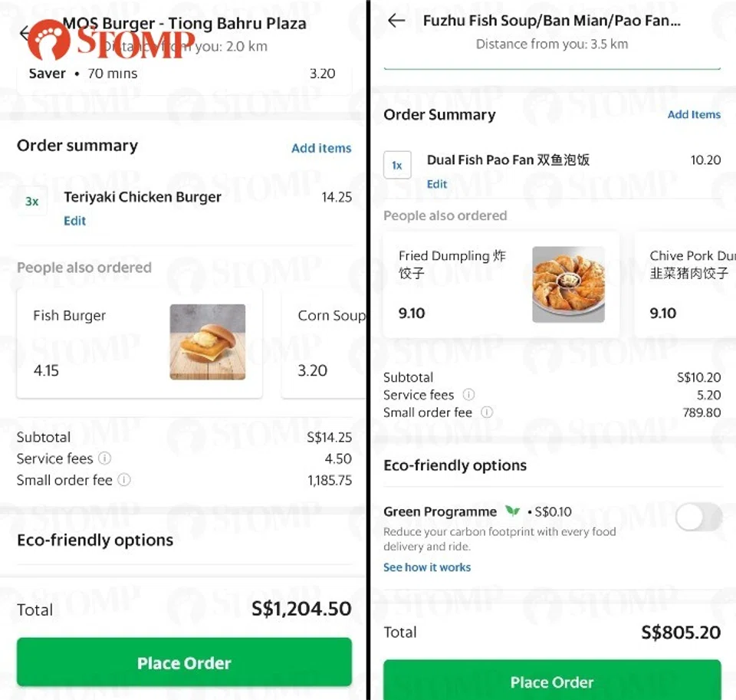Click Edit under Dual Fish Pao Fan
Image resolution: width=736 pixels, height=700 pixels.
tap(437, 184)
